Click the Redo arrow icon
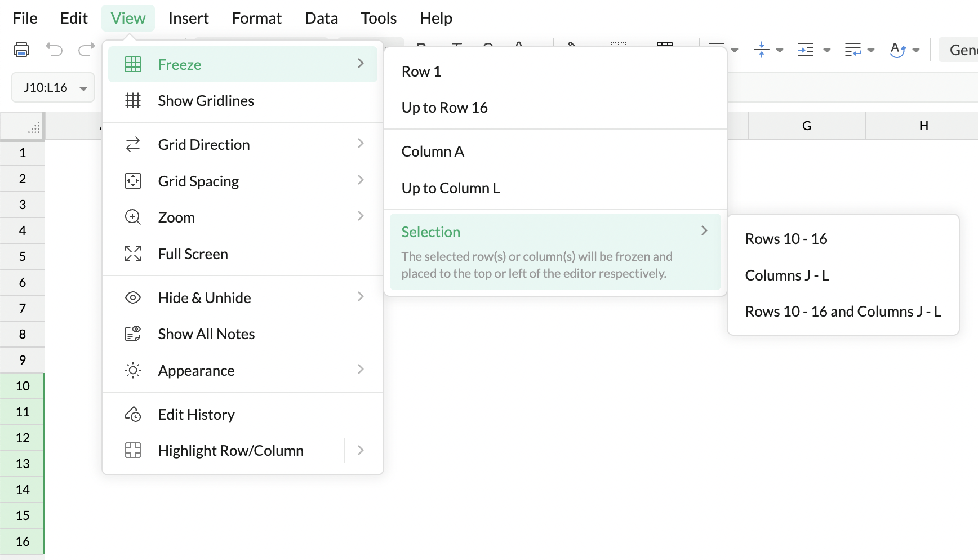 click(x=86, y=50)
